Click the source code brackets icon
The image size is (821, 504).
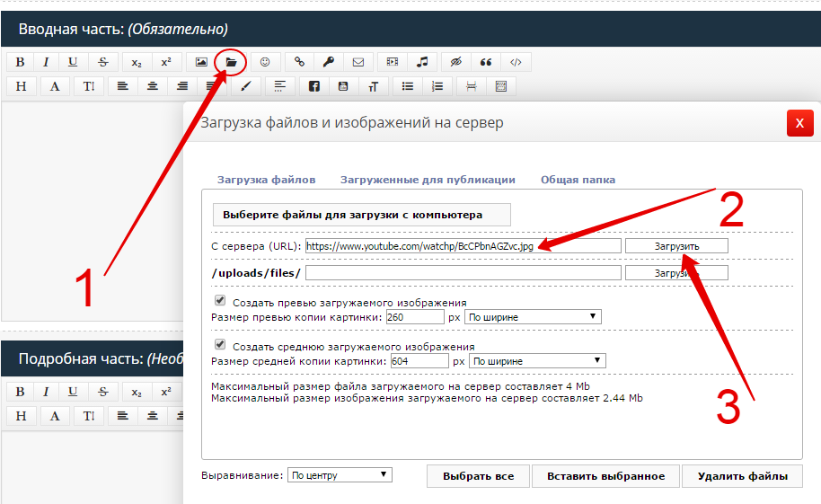point(516,62)
